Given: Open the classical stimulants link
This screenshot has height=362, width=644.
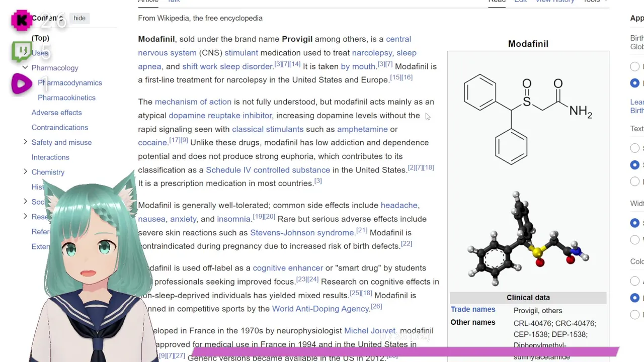Looking at the screenshot, I should point(268,129).
